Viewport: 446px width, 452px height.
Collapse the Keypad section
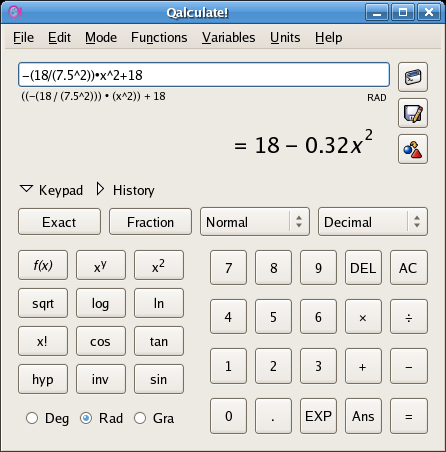(x=51, y=190)
